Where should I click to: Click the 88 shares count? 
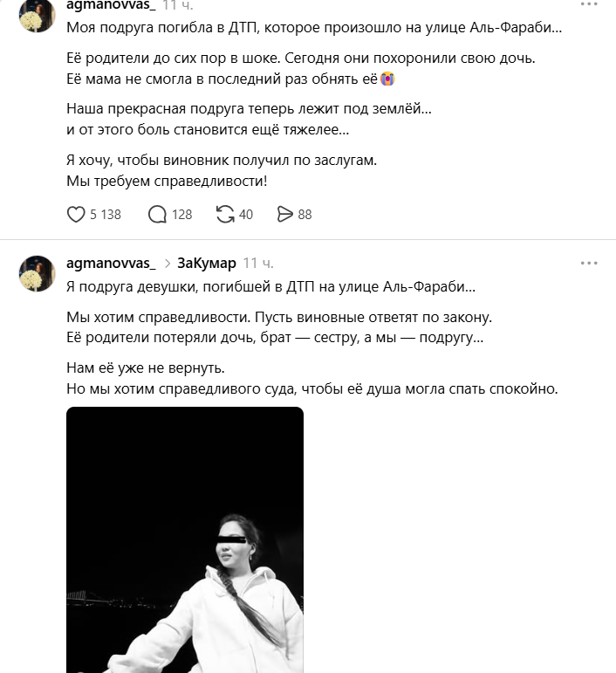[305, 214]
